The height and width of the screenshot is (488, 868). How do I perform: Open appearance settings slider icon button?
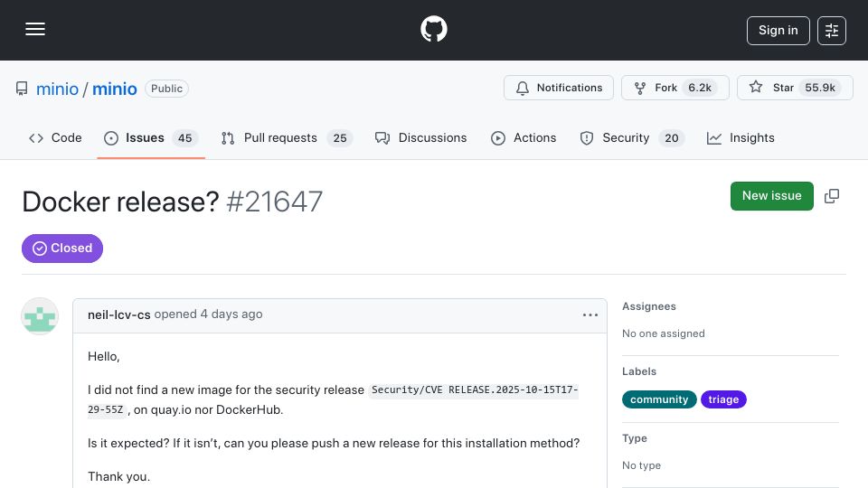[x=832, y=31]
